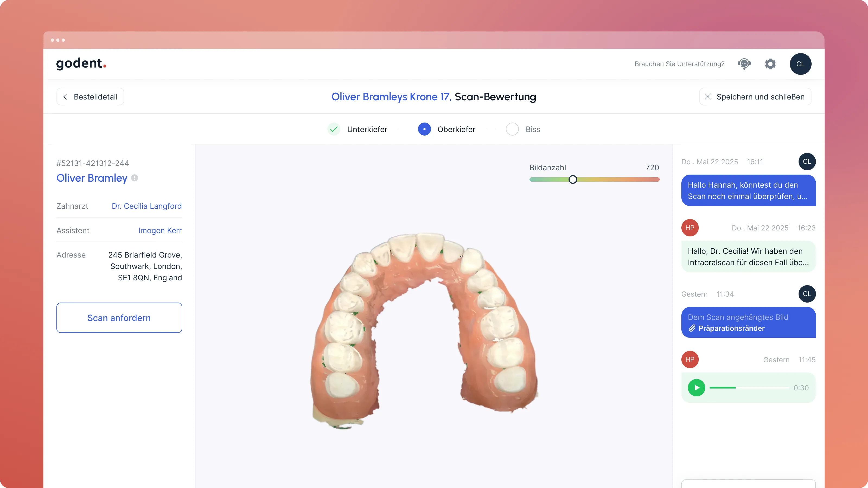Image resolution: width=868 pixels, height=488 pixels.
Task: Select the Oberkiefer step indicator
Action: click(424, 129)
